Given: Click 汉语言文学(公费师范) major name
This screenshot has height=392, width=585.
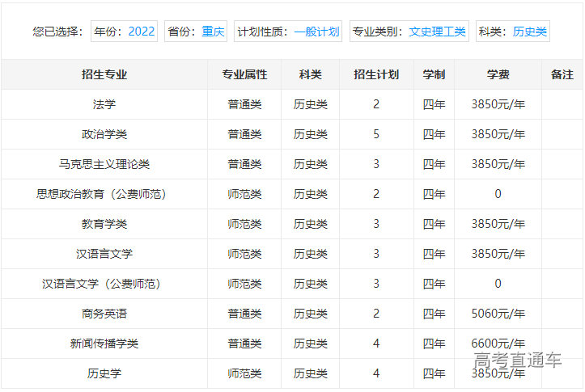Looking at the screenshot, I should coord(104,284).
